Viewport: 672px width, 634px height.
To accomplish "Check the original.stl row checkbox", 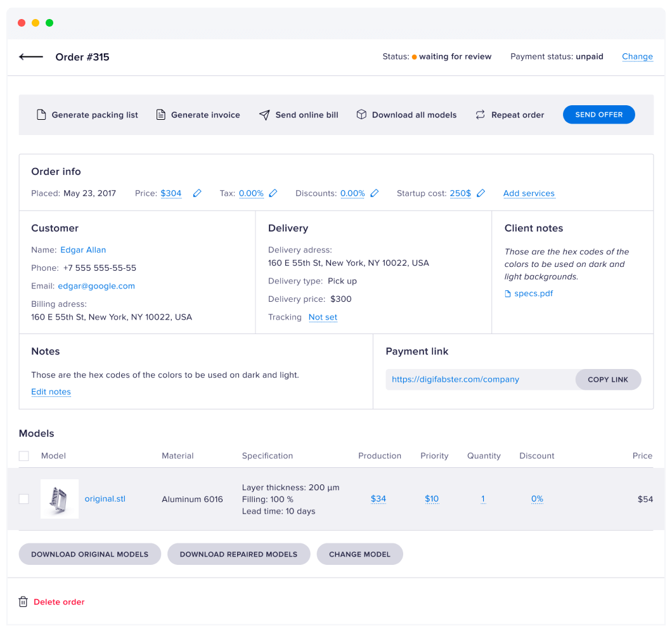I will (23, 499).
